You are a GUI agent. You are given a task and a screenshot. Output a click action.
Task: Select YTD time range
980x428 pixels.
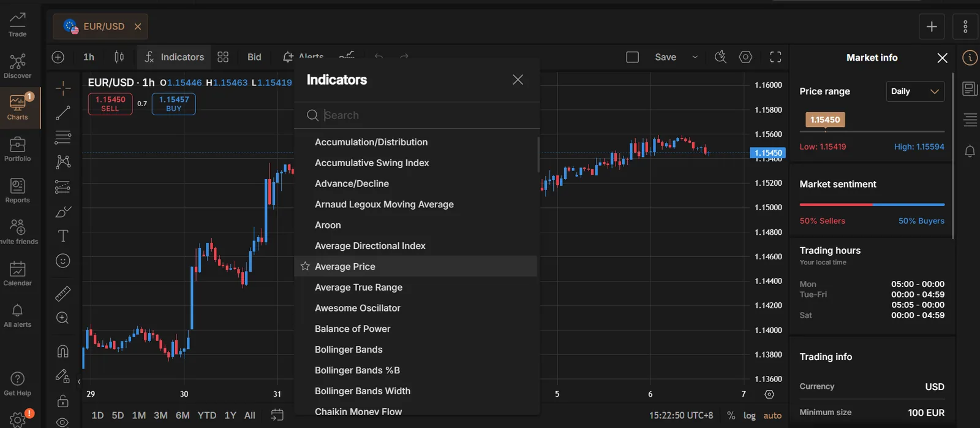(206, 415)
